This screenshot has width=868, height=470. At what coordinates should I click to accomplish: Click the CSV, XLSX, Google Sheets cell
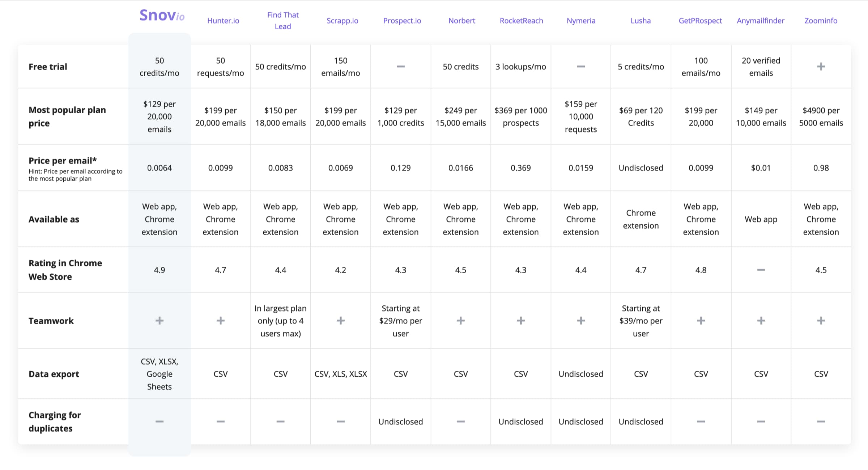point(159,374)
